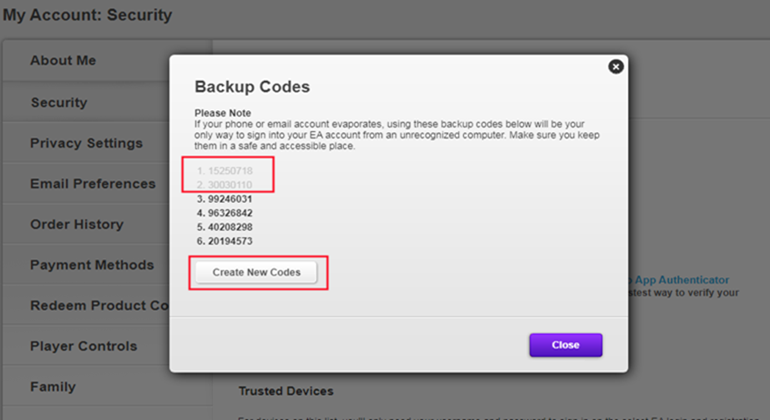770x420 pixels.
Task: Click backup code 96326842
Action: click(228, 214)
